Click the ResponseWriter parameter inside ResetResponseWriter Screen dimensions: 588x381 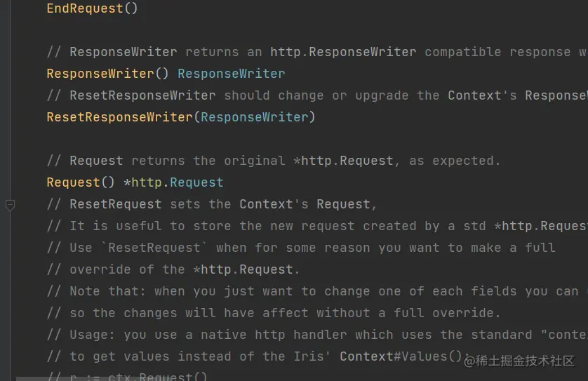(x=254, y=117)
